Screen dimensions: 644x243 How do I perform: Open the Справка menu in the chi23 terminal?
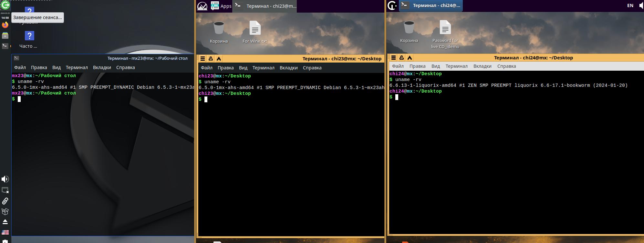tap(312, 68)
